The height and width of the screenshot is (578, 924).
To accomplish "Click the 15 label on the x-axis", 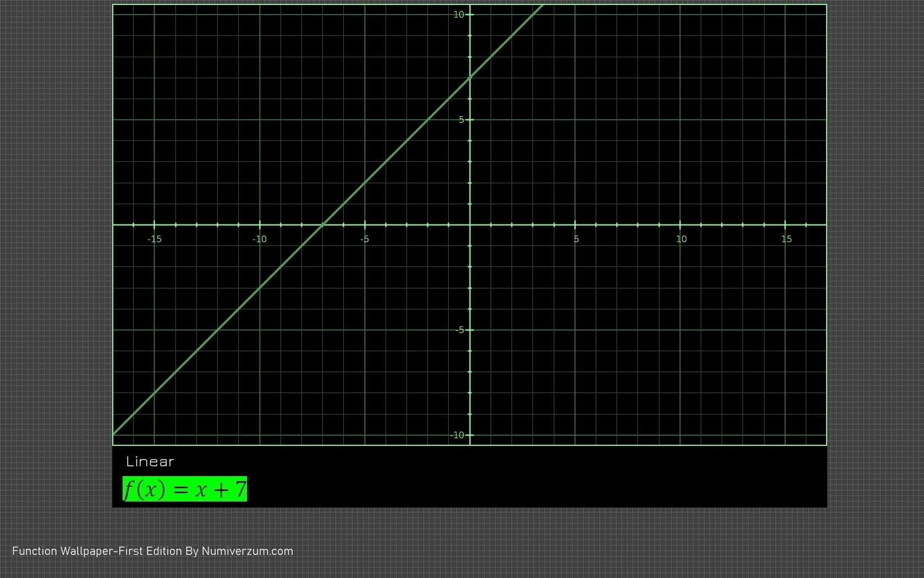I will 787,239.
